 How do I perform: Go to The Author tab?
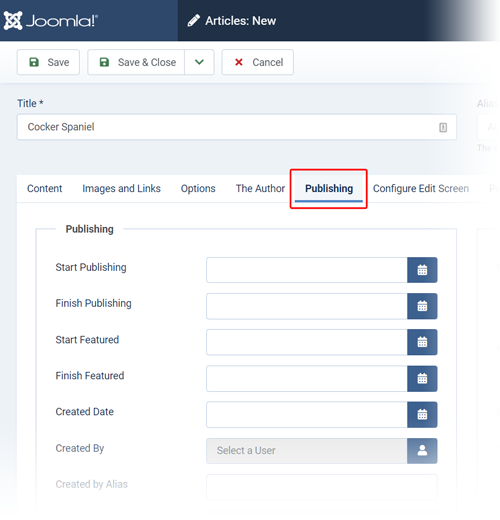[260, 188]
